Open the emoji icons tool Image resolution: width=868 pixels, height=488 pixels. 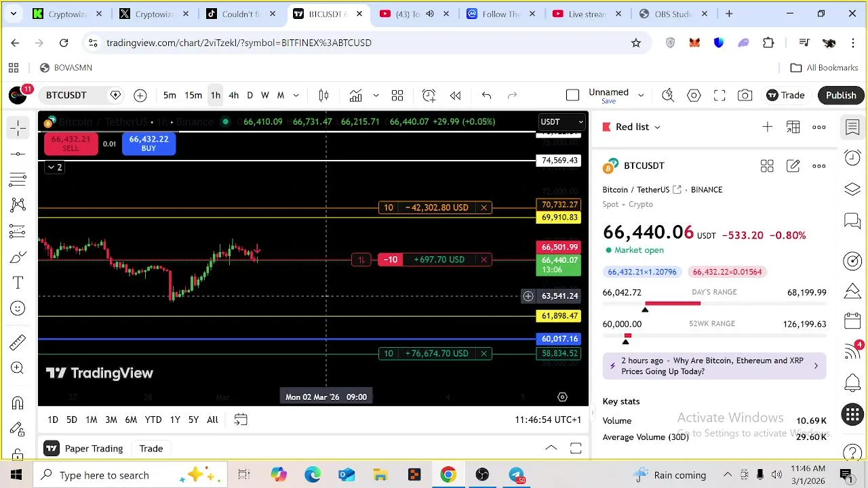[18, 308]
